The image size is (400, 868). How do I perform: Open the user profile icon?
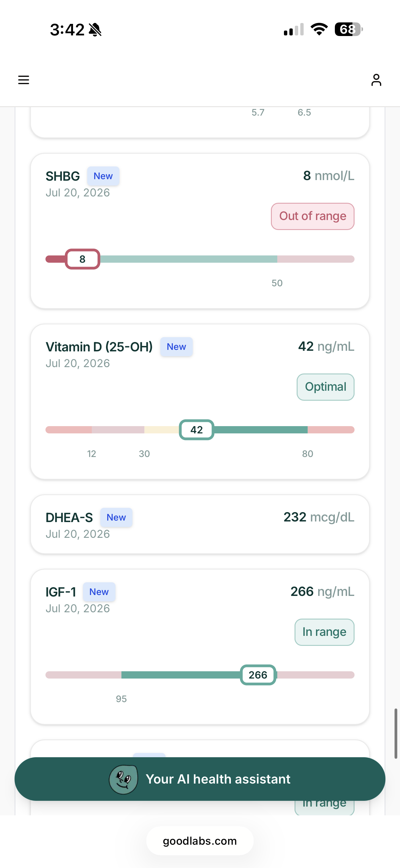click(x=376, y=80)
